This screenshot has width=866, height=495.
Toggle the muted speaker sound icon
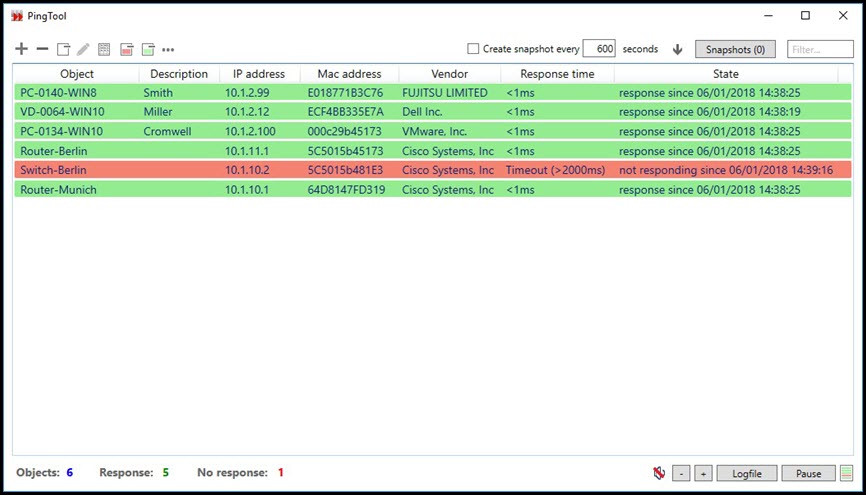658,473
